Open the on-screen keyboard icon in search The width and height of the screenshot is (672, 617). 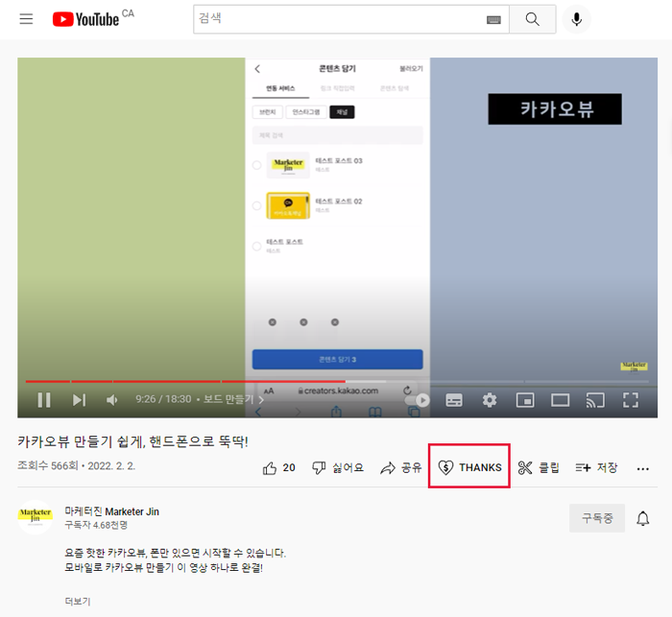[493, 20]
